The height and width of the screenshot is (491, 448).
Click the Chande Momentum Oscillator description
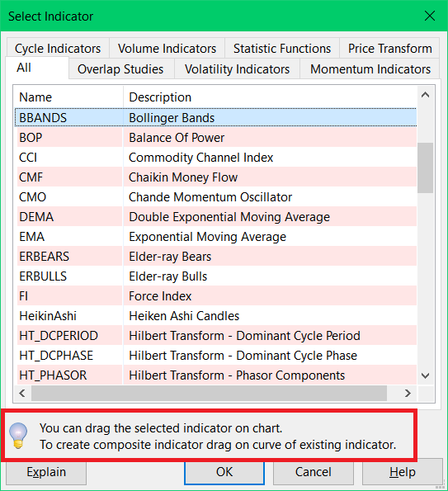[x=210, y=197]
